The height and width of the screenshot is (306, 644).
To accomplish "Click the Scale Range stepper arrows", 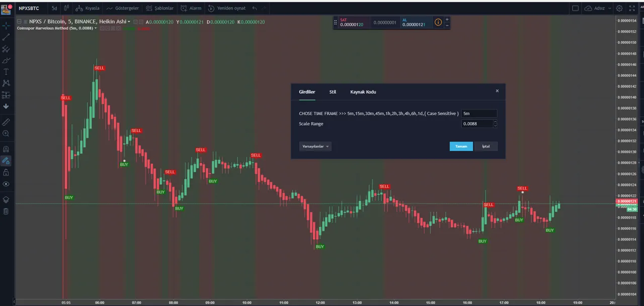I will click(495, 124).
